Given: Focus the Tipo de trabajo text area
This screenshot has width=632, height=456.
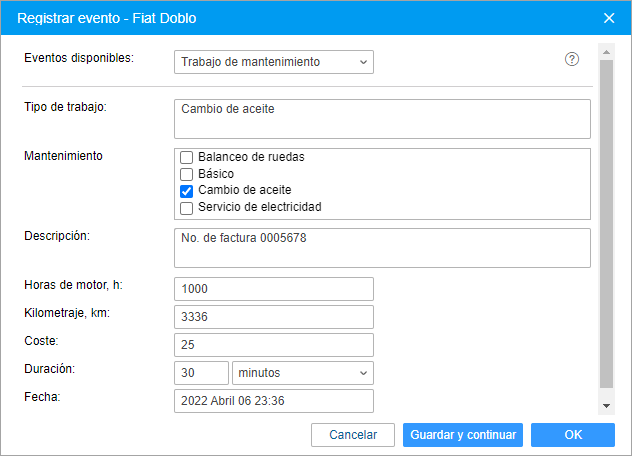Looking at the screenshot, I should pyautogui.click(x=382, y=119).
